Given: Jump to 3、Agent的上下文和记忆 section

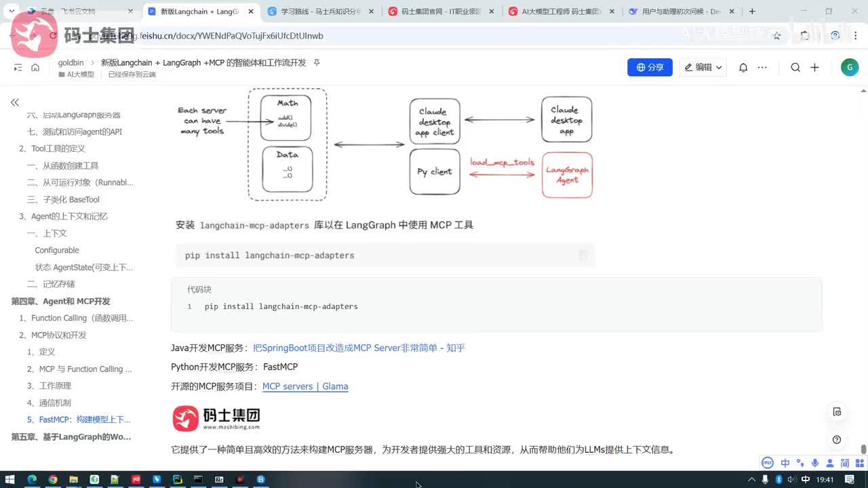Looking at the screenshot, I should point(63,216).
